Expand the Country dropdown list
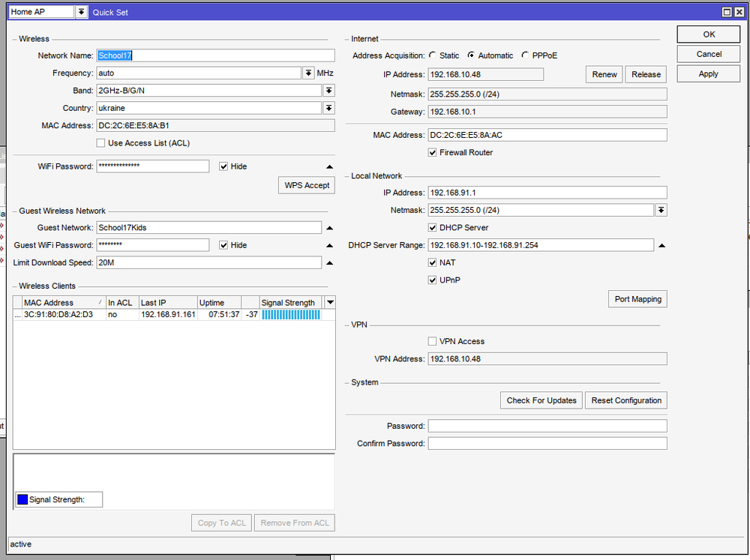The width and height of the screenshot is (750, 560). pyautogui.click(x=328, y=108)
